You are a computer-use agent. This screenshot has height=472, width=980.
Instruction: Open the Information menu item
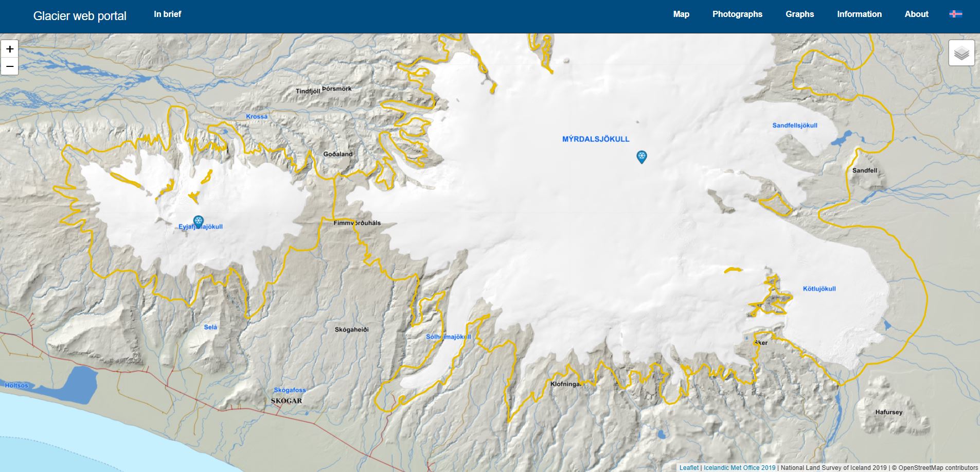[859, 14]
